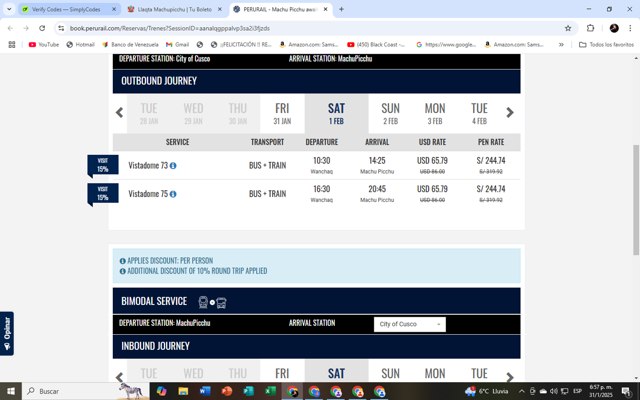640x400 pixels.
Task: Open arrival station City of Cusco dropdown
Action: [x=410, y=324]
